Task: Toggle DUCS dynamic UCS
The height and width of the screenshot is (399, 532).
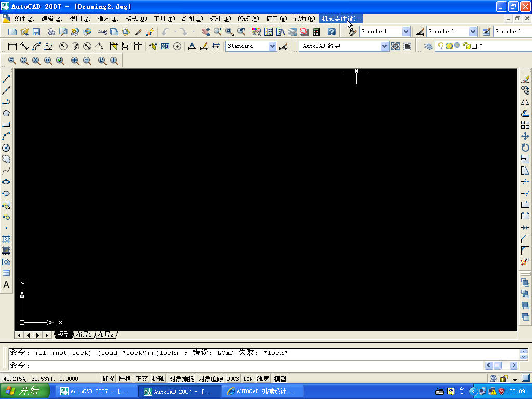Action: [233, 379]
